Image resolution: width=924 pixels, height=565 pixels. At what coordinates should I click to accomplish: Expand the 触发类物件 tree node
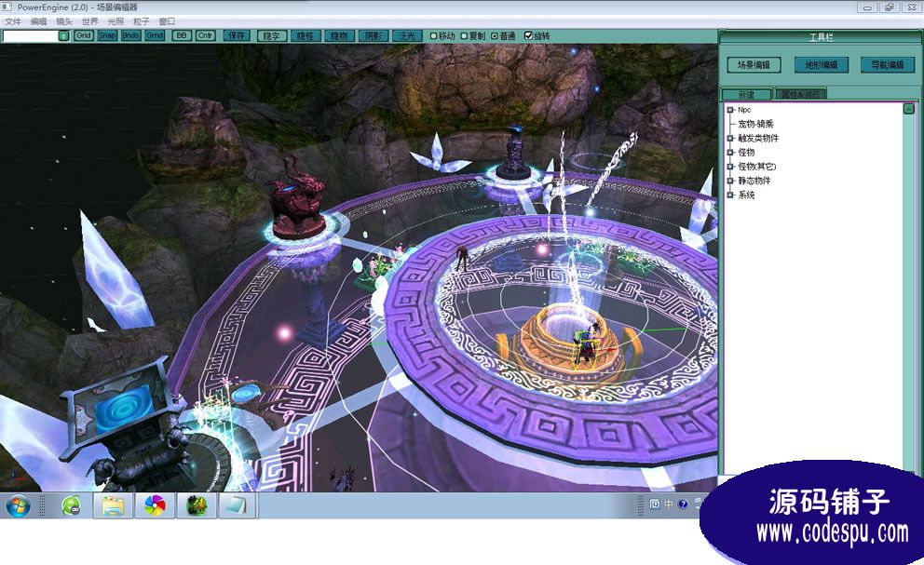click(x=730, y=138)
